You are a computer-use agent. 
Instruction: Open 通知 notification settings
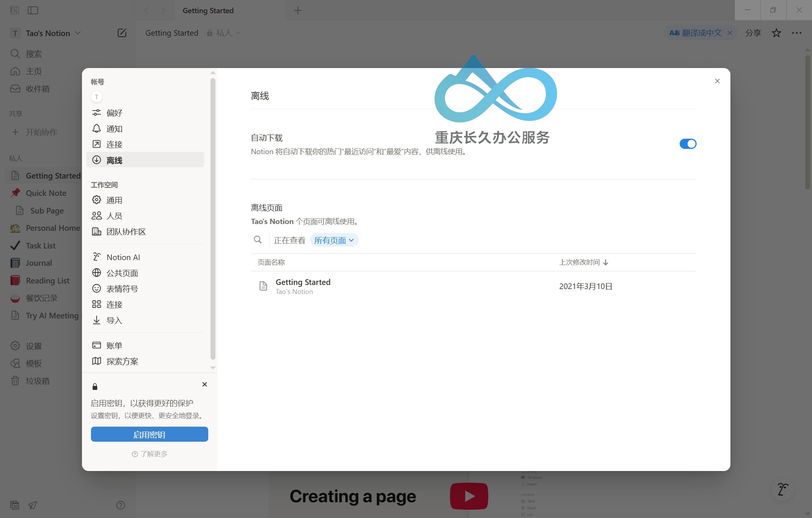(145, 129)
